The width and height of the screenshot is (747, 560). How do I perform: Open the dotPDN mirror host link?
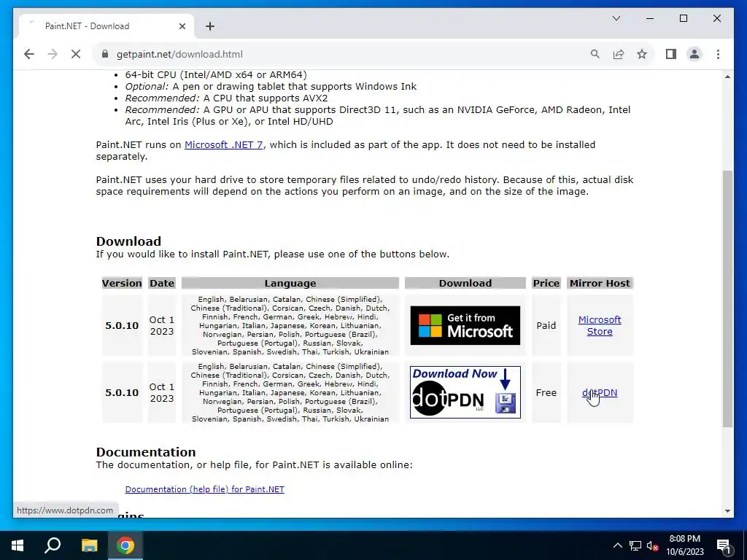(600, 393)
